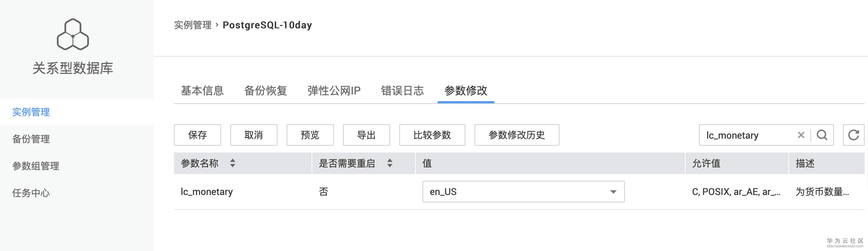Image resolution: width=868 pixels, height=251 pixels.
Task: Open the 错误日志 tab
Action: tap(402, 90)
